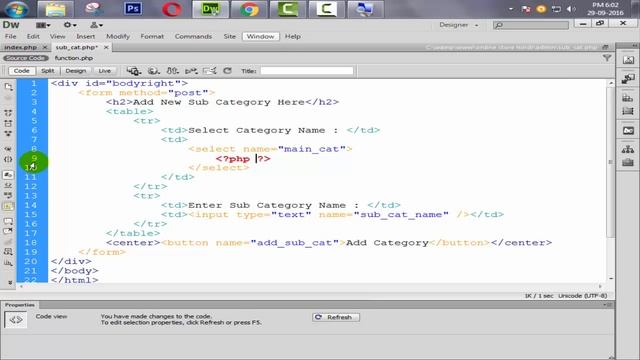This screenshot has height=360, width=640.
Task: Expand the coding toolbar overflow arrows
Action: [10, 282]
